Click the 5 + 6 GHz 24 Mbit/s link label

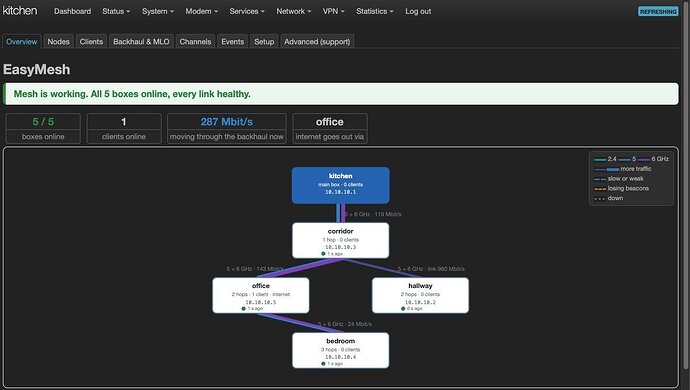345,324
